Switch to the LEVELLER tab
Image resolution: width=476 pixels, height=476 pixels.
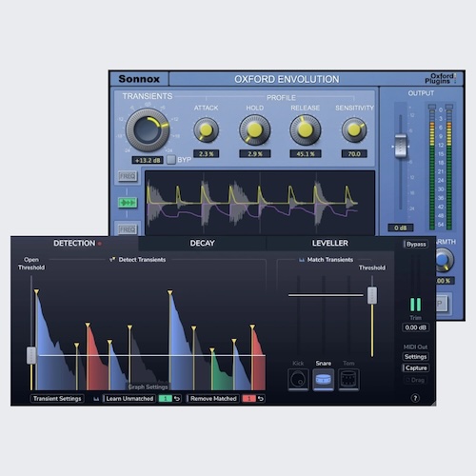330,244
